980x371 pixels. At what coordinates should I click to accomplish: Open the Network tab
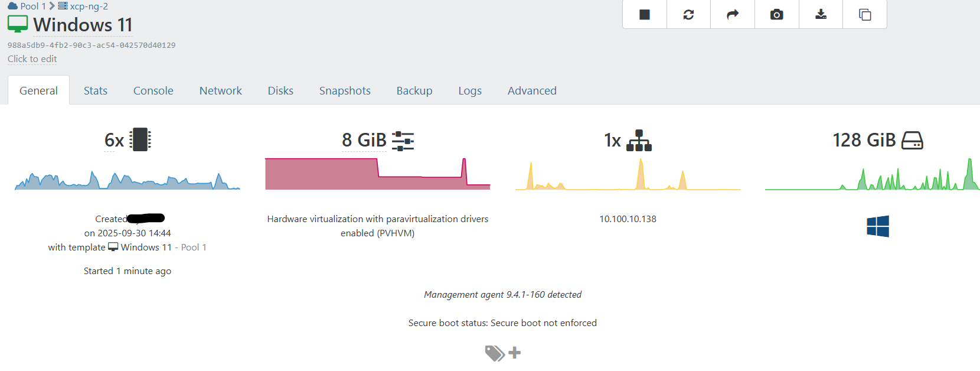[220, 90]
